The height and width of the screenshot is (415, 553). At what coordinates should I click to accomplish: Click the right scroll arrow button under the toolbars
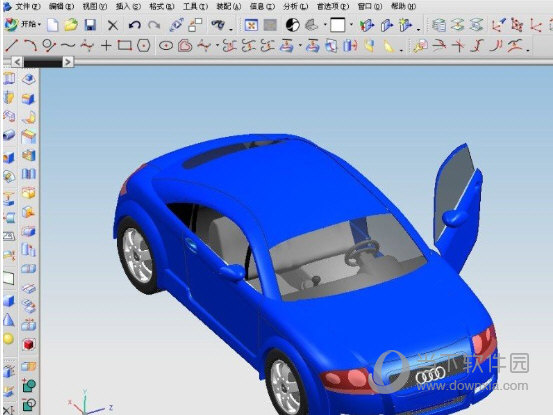68,62
